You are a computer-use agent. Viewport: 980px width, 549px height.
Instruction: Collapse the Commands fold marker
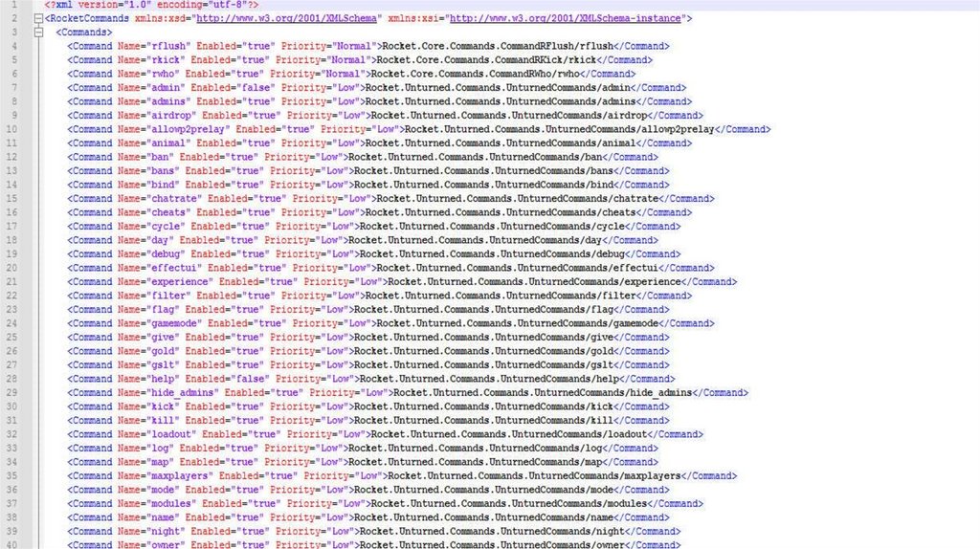38,33
